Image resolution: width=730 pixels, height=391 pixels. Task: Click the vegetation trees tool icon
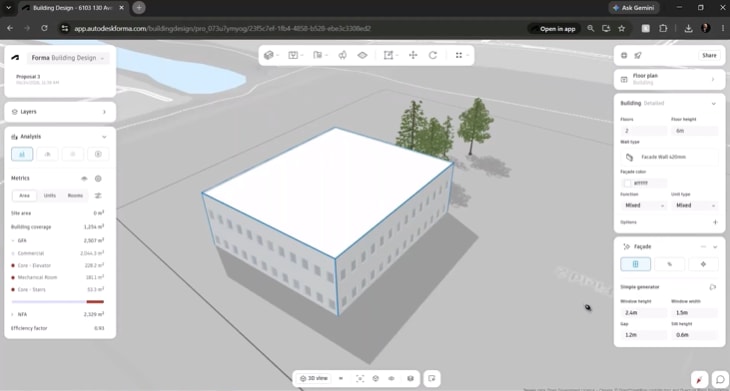pos(342,55)
